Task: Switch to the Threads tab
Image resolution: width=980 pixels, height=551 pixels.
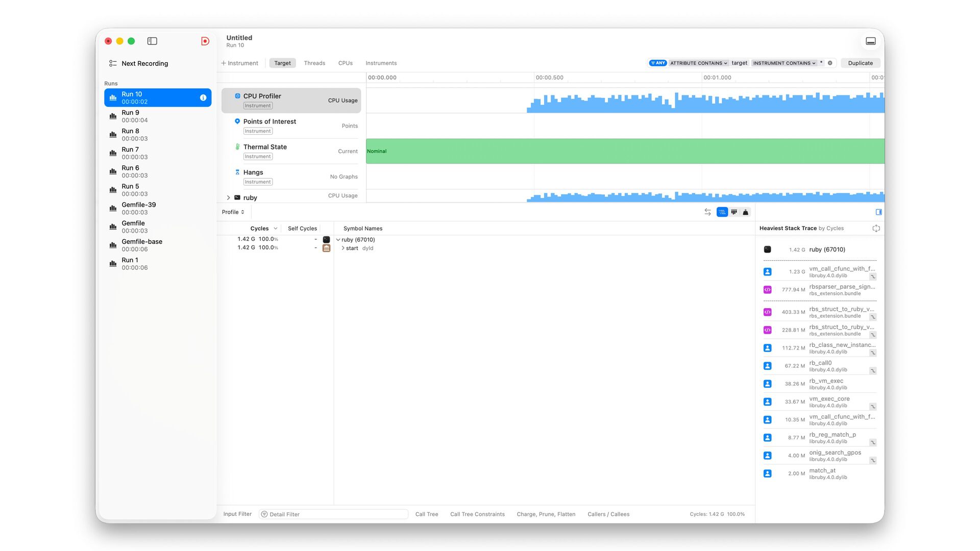Action: tap(314, 63)
